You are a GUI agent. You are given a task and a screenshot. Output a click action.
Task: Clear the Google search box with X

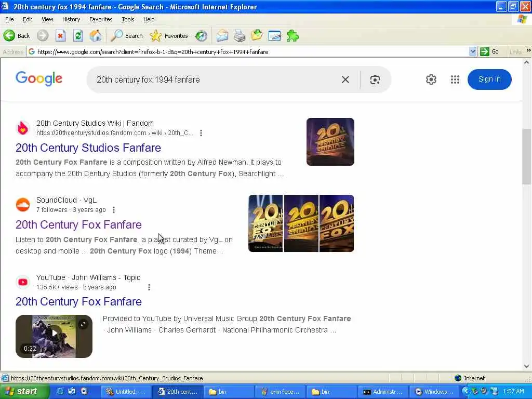(345, 79)
